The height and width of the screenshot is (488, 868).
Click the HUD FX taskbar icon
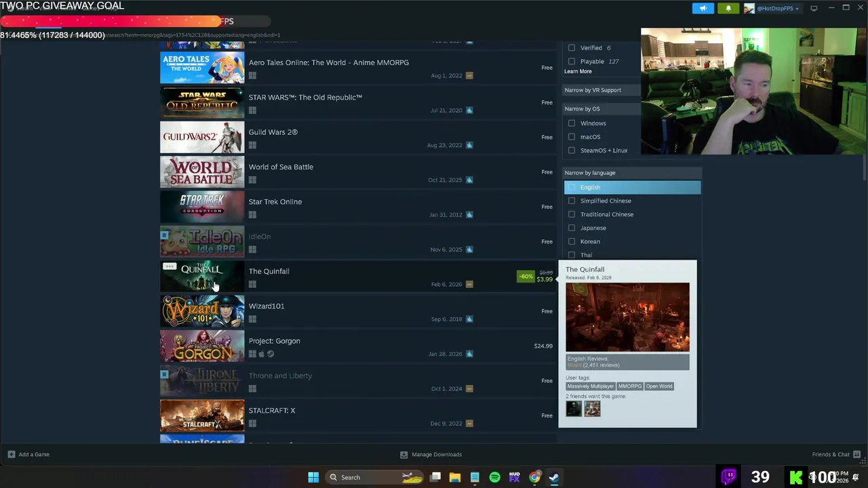515,477
